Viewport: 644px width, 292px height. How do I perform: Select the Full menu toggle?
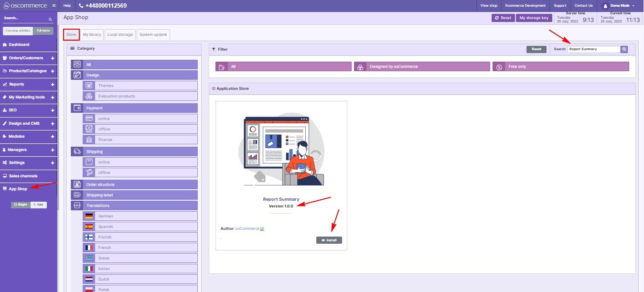pos(43,31)
